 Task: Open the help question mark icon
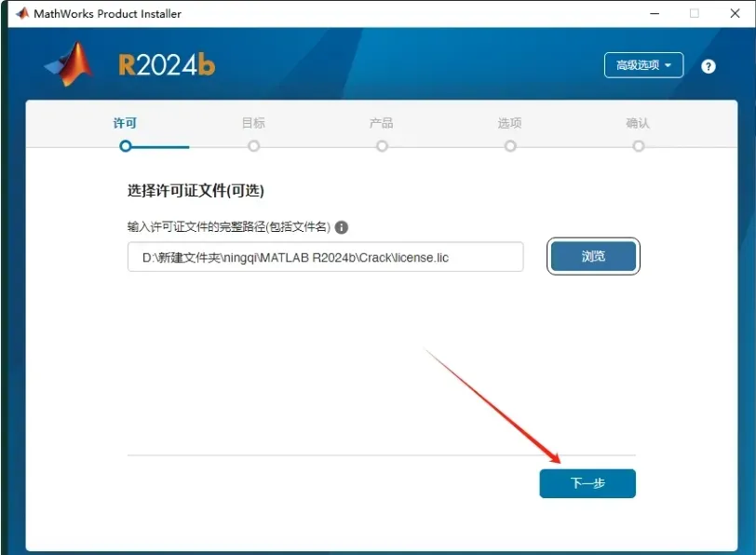coord(708,66)
